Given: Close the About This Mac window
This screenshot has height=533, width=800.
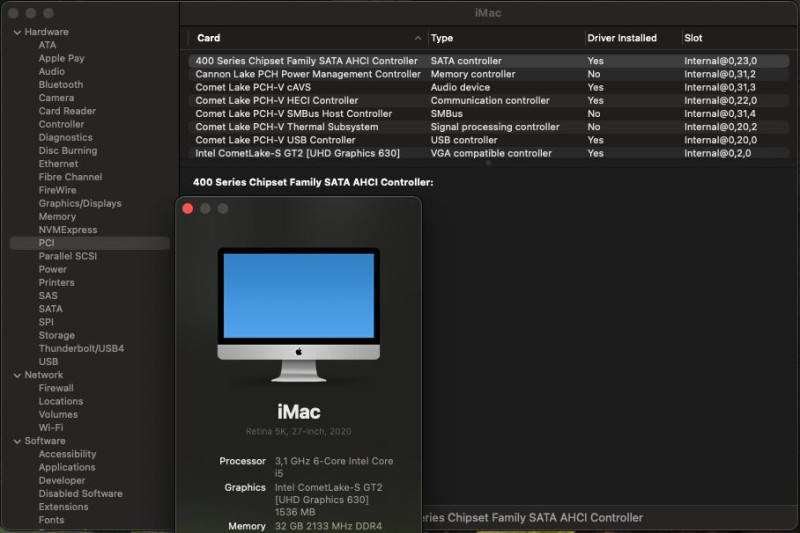Looking at the screenshot, I should click(188, 209).
